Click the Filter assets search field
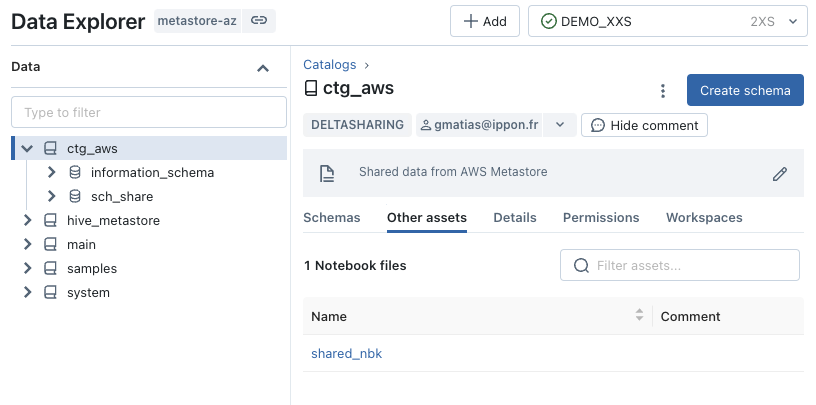Screen dimensions: 816x405 pyautogui.click(x=680, y=265)
